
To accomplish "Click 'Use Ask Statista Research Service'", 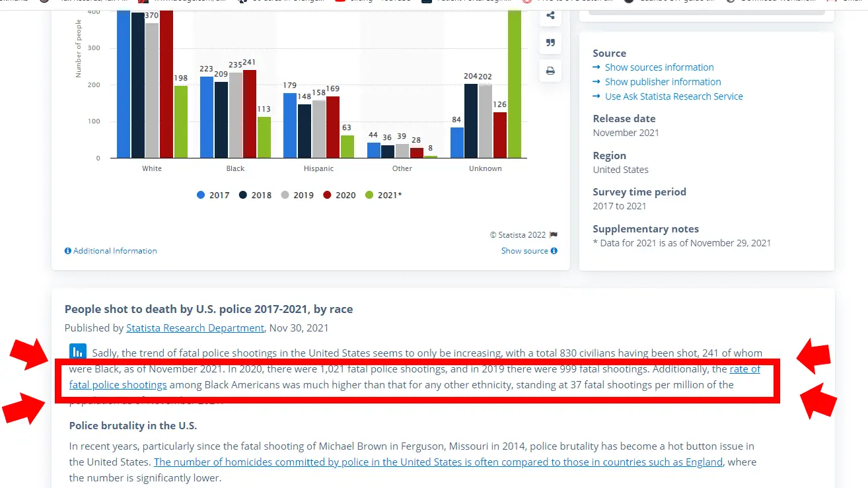I will tap(674, 96).
